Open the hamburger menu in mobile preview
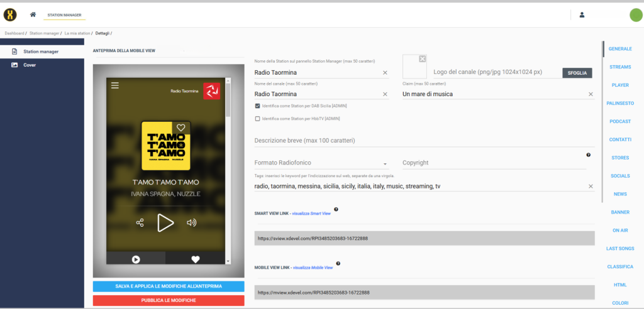The height and width of the screenshot is (309, 644). (x=115, y=85)
